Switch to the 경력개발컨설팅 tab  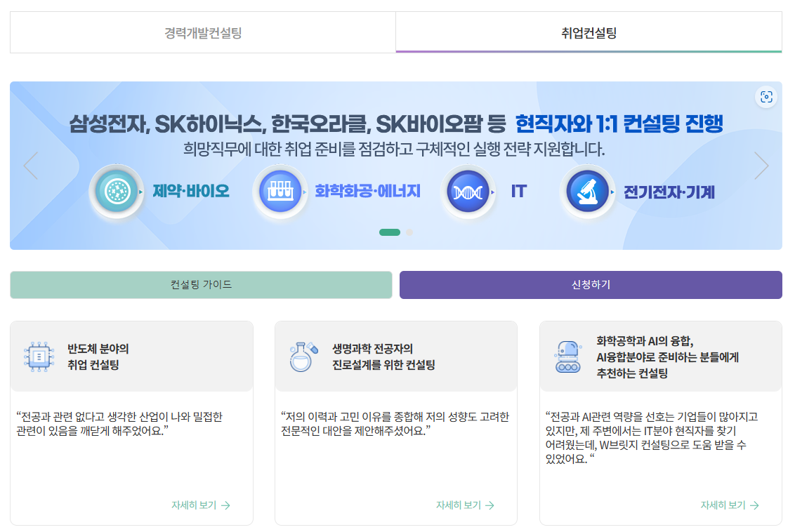(x=203, y=32)
